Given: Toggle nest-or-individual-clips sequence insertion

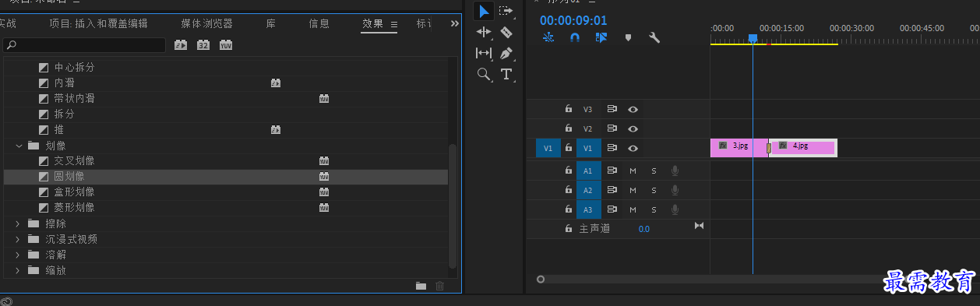Looking at the screenshot, I should tap(548, 37).
